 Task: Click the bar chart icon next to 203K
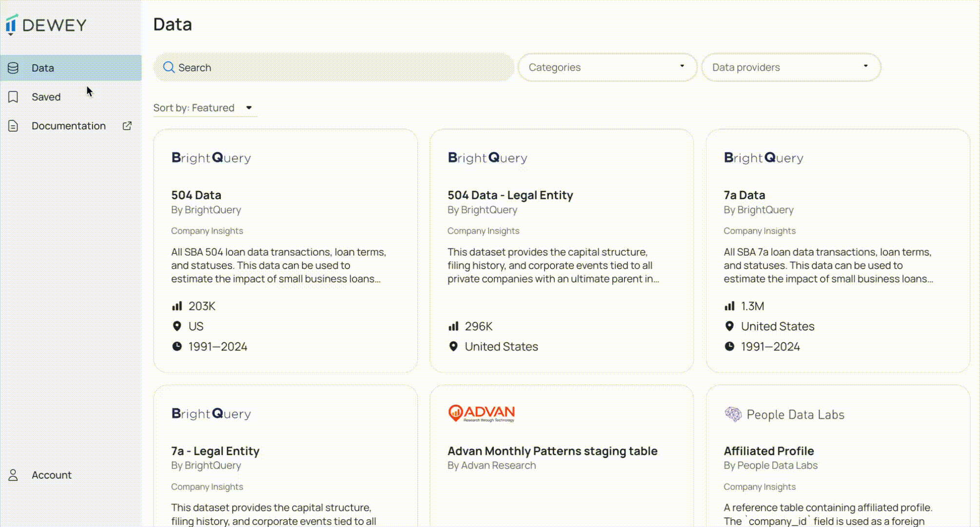tap(177, 306)
